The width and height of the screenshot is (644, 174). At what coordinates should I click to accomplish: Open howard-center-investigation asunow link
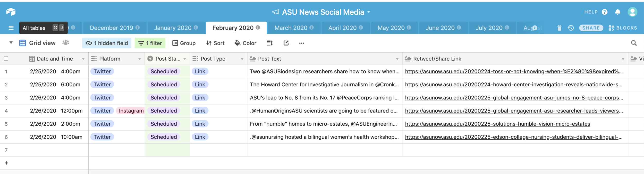[514, 85]
